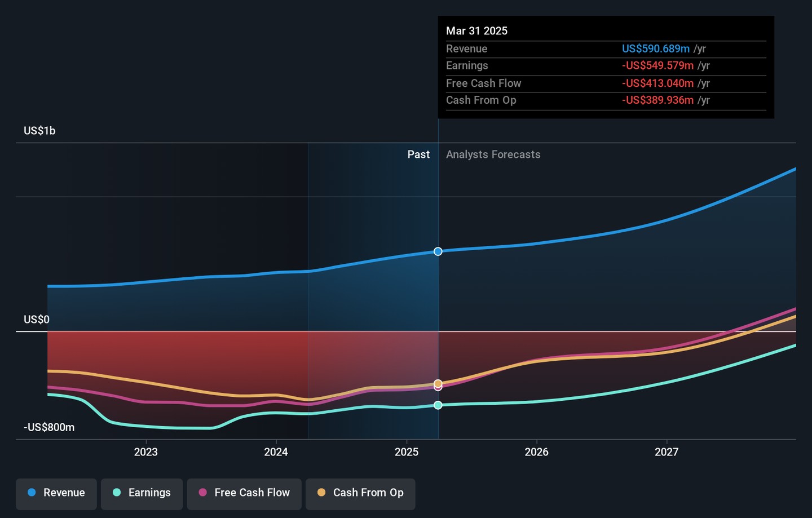Screen dimensions: 812x518
Task: Toggle the Earnings series in the legend
Action: tap(142, 493)
